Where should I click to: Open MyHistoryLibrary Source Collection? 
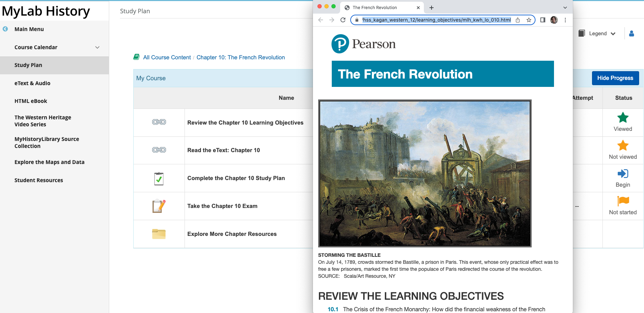point(47,142)
